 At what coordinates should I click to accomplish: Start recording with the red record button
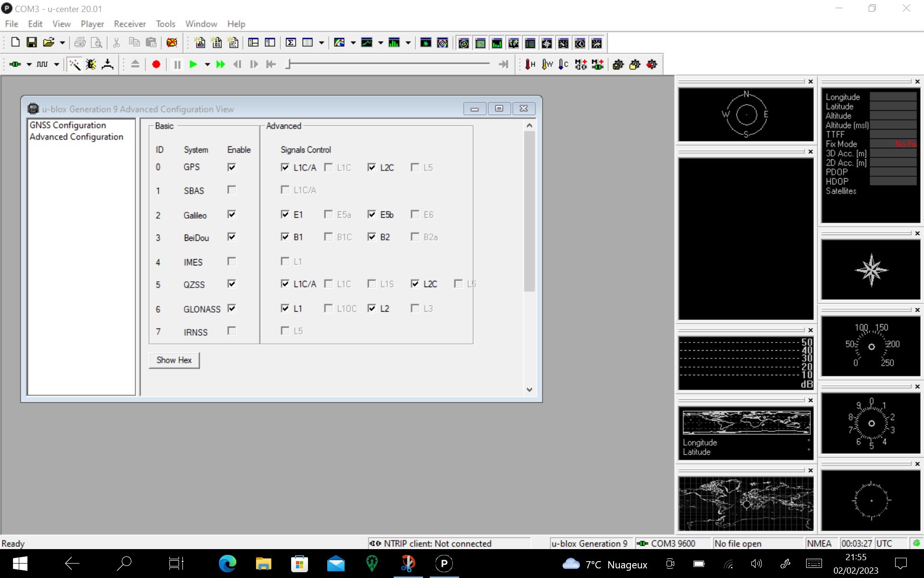click(x=156, y=64)
